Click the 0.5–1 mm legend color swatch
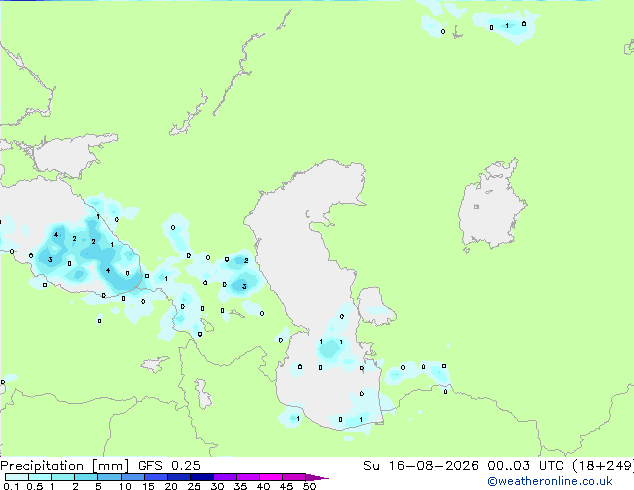The image size is (634, 490). pyautogui.click(x=40, y=477)
